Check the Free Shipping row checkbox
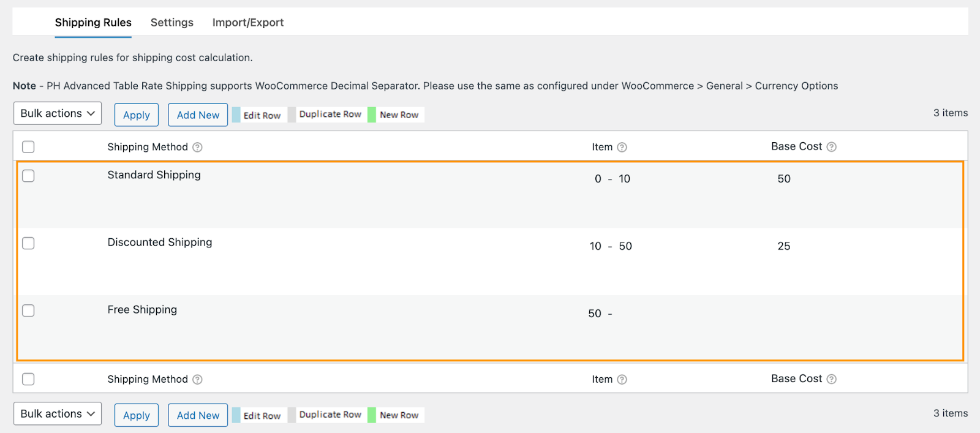Image resolution: width=980 pixels, height=433 pixels. pos(28,311)
